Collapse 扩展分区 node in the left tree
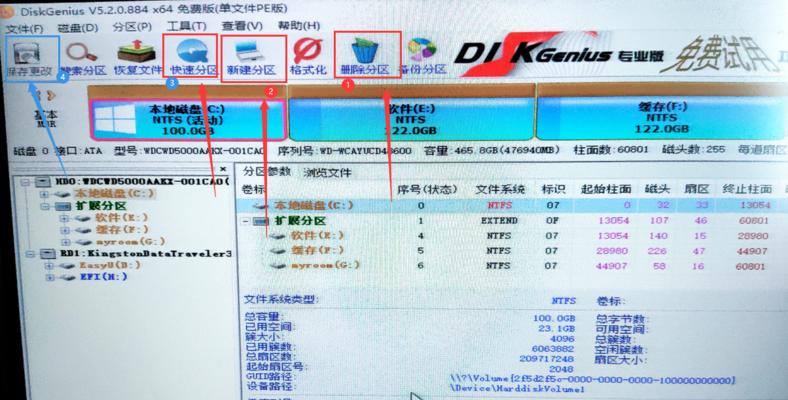Screen dimensions: 788x400 [44, 206]
